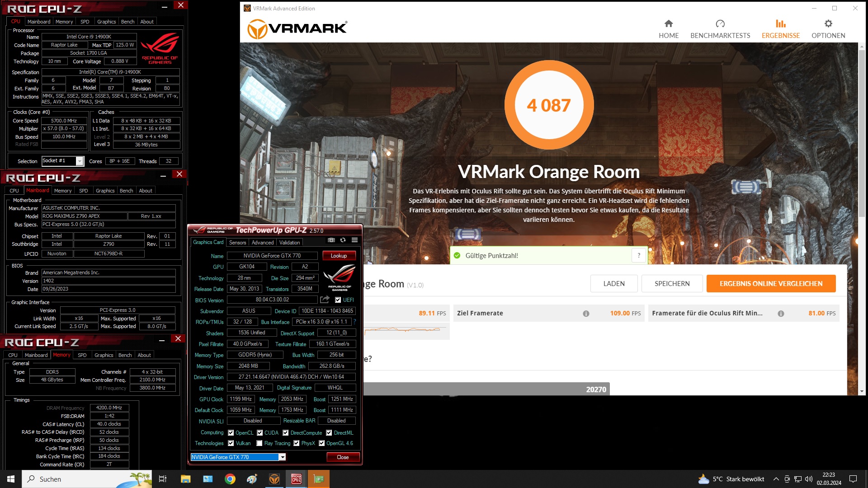
Task: Click the GPU-Z Name field GeForce GTX 770
Action: 272,256
